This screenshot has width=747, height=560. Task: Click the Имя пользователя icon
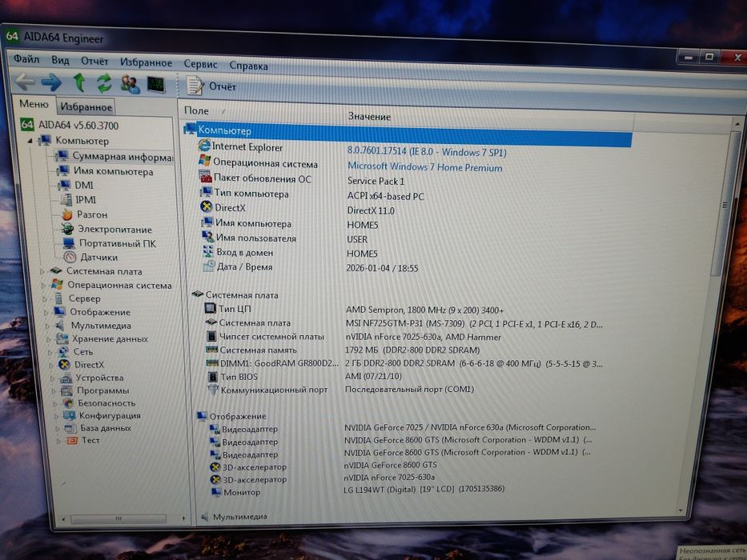point(207,237)
